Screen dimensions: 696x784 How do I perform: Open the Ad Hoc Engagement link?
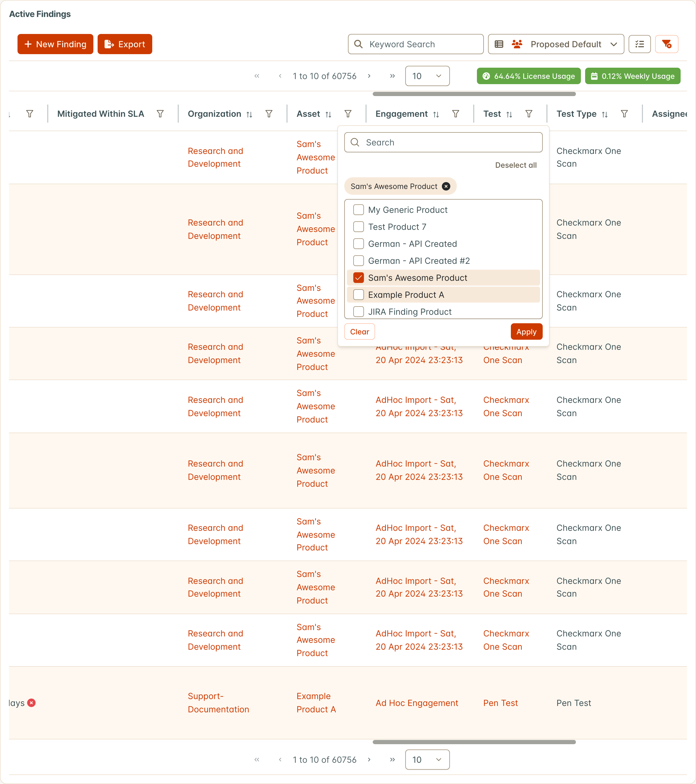pos(417,703)
